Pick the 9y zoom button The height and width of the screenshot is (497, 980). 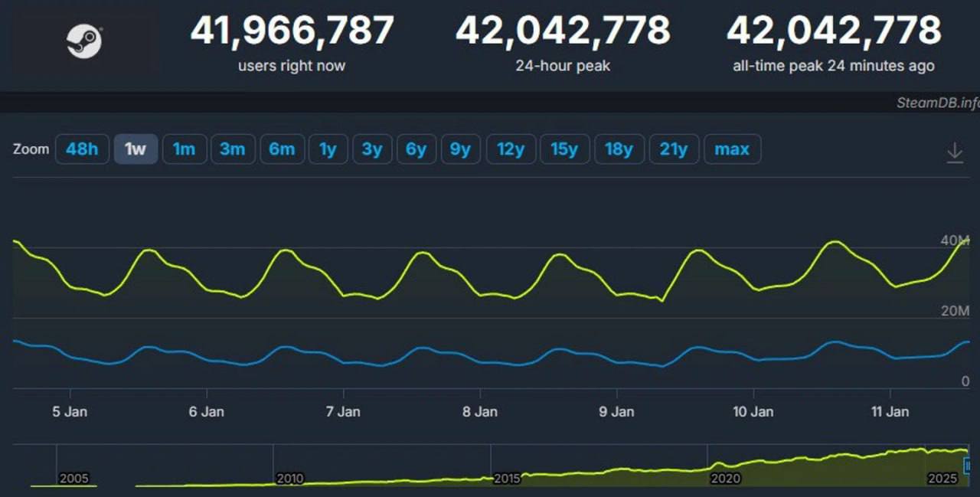click(x=460, y=149)
